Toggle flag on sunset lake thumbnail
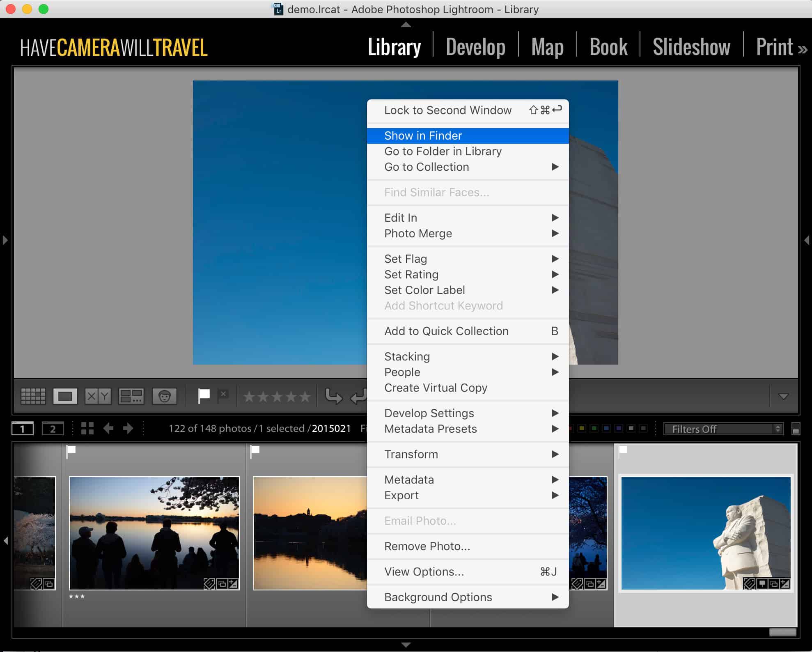 [255, 451]
